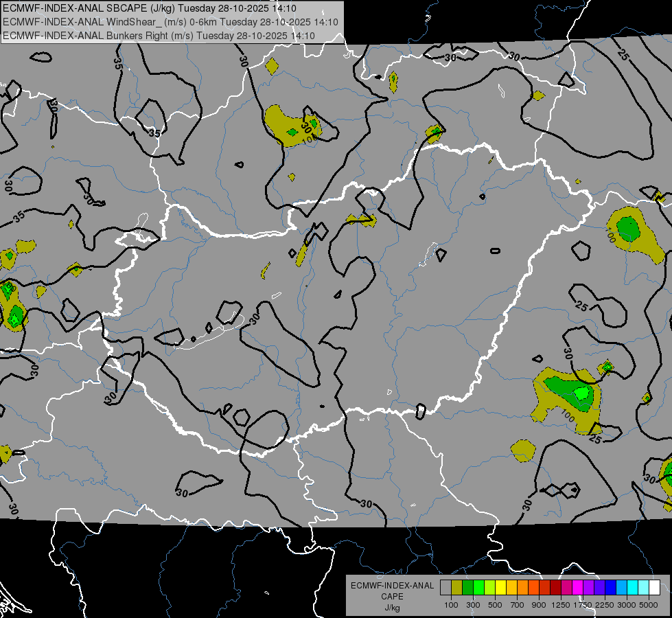Select the dark green legend swatch
The image size is (672, 618).
point(467,588)
